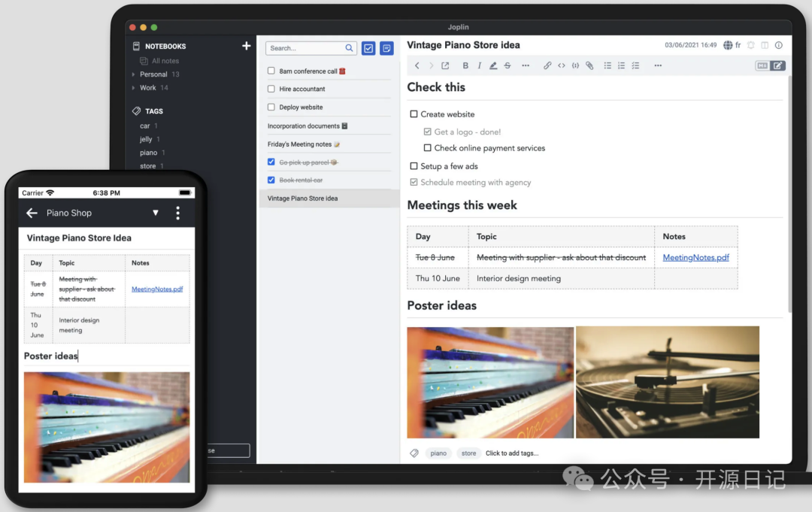Insert numbered list

click(622, 65)
